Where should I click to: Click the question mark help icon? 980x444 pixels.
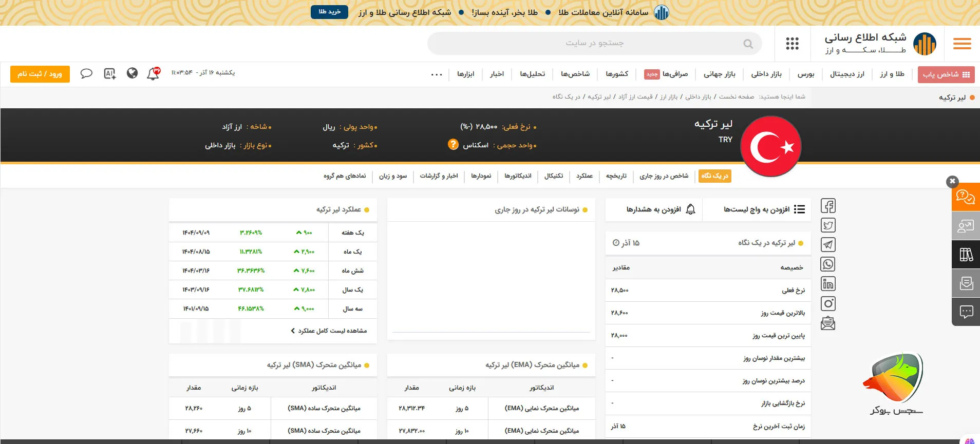tap(453, 144)
